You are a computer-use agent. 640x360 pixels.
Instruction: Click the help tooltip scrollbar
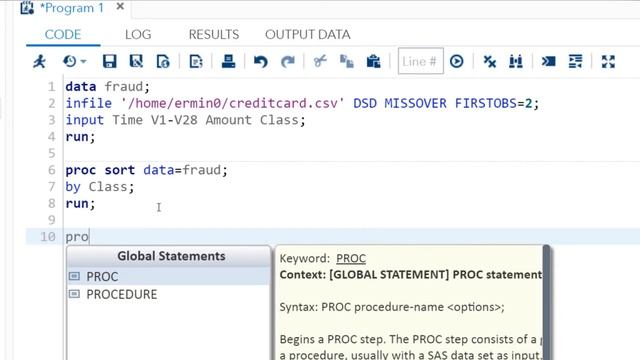pos(547,302)
